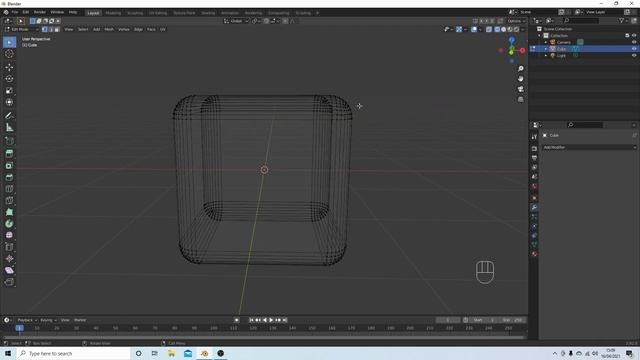Image resolution: width=640 pixels, height=360 pixels.
Task: Click the play animation button
Action: click(x=271, y=320)
